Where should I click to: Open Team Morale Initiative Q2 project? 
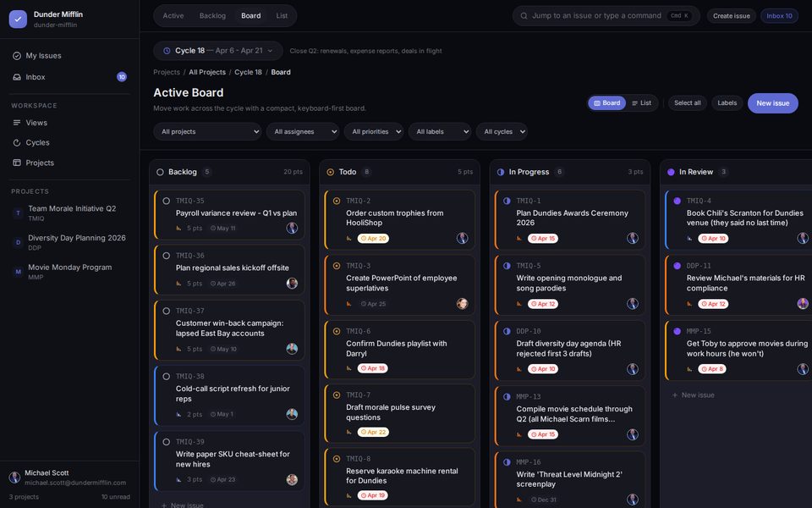(69, 213)
